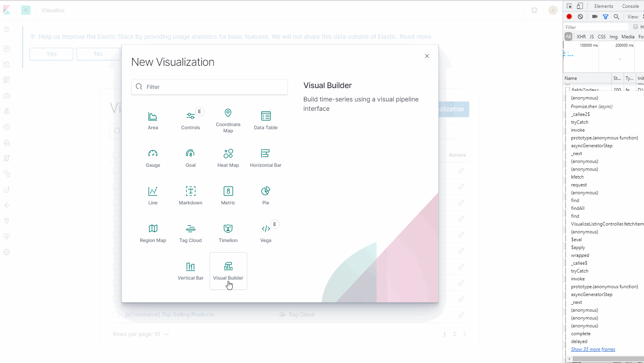This screenshot has height=363, width=644.
Task: Open the Timelion visualization
Action: point(228,233)
